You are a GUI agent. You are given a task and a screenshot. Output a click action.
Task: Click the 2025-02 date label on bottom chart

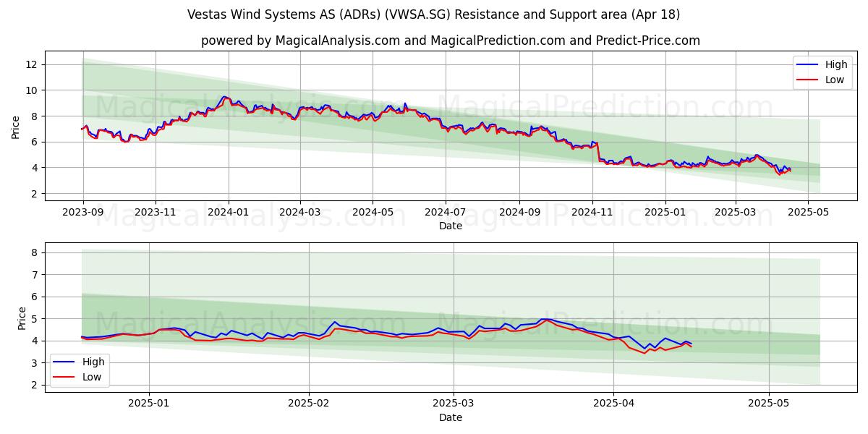309,404
